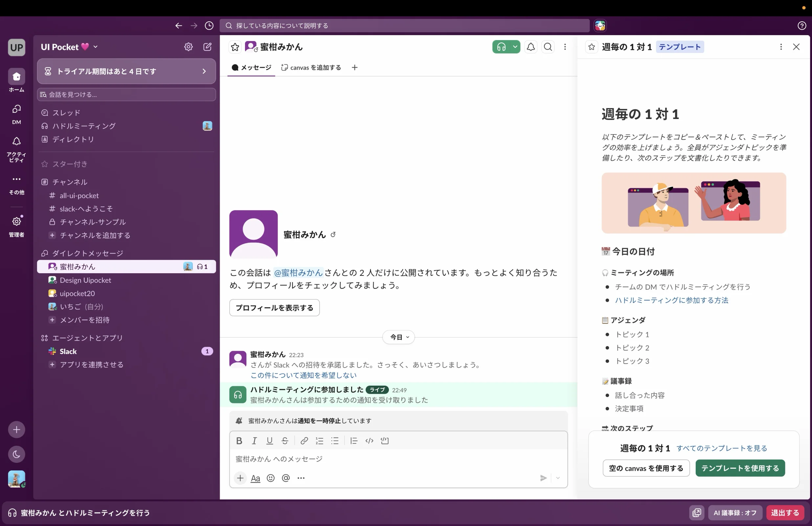812x526 pixels.
Task: Open the emoji picker in composer
Action: [271, 478]
